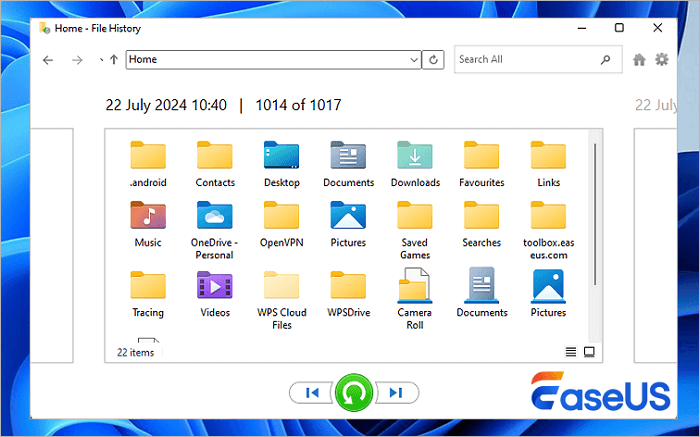Click the newer version panel on the right
The image size is (700, 437).
655,246
